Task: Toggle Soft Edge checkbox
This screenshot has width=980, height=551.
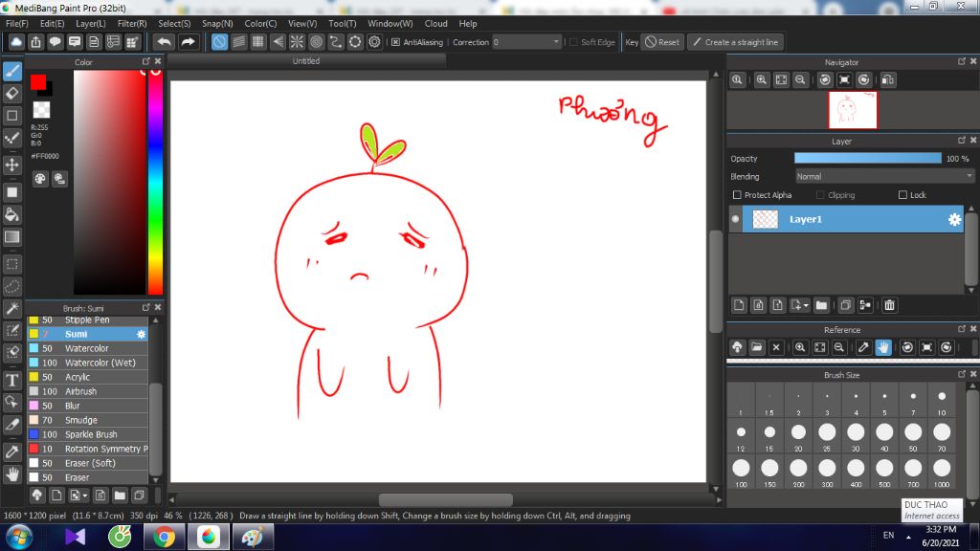Action: pos(574,42)
